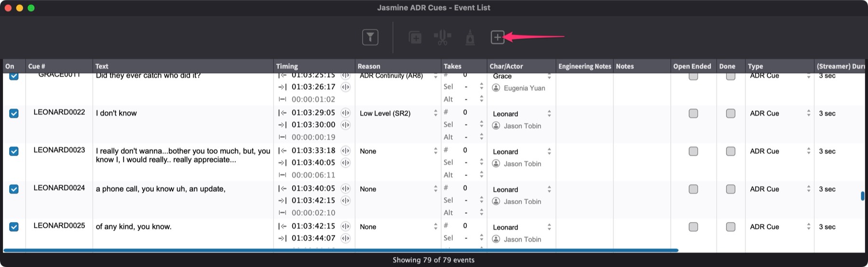Click actor icon for Jason Tobin in LEONARD0024
The width and height of the screenshot is (868, 267).
click(496, 201)
